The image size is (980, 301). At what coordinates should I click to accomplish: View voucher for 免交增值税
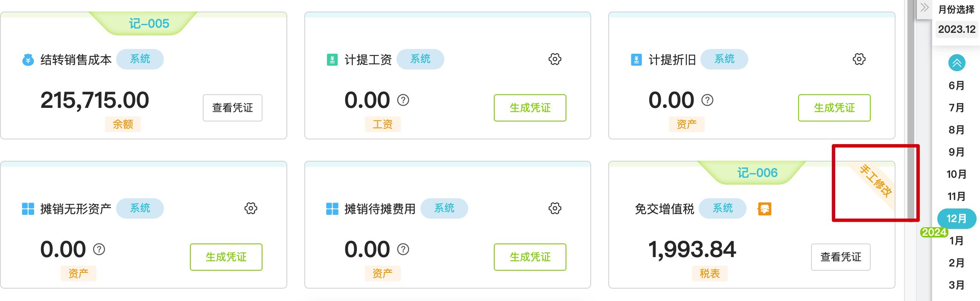point(840,257)
